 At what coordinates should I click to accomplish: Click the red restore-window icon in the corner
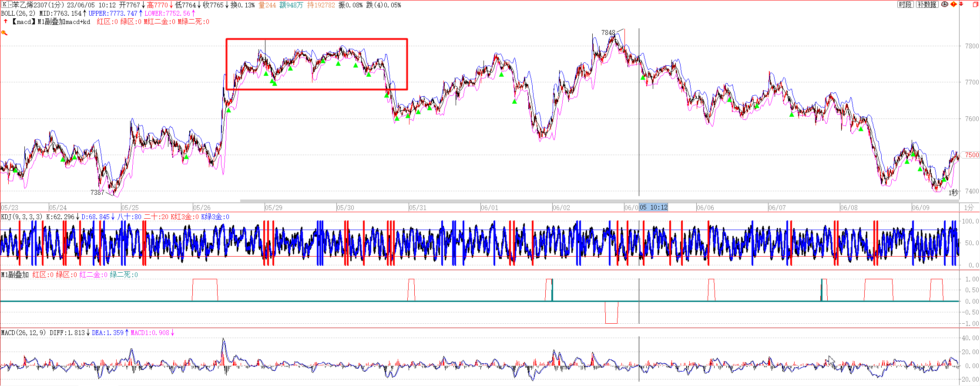[975, 4]
